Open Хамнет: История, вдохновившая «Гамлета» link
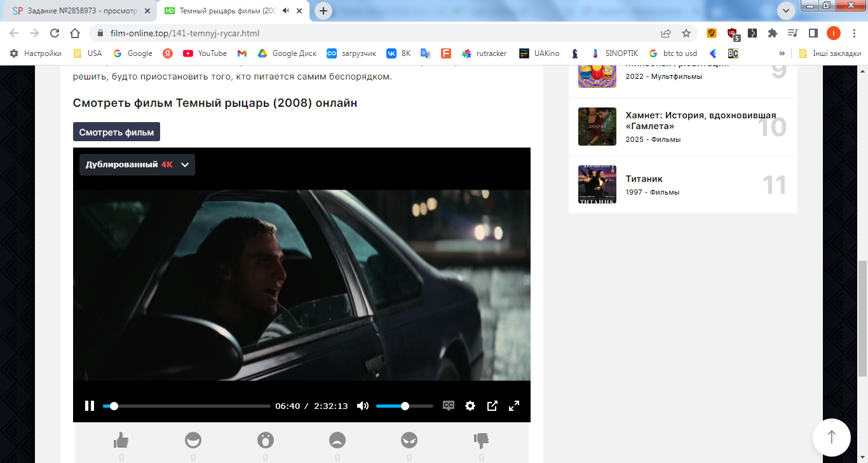Image resolution: width=868 pixels, height=463 pixels. tap(701, 121)
